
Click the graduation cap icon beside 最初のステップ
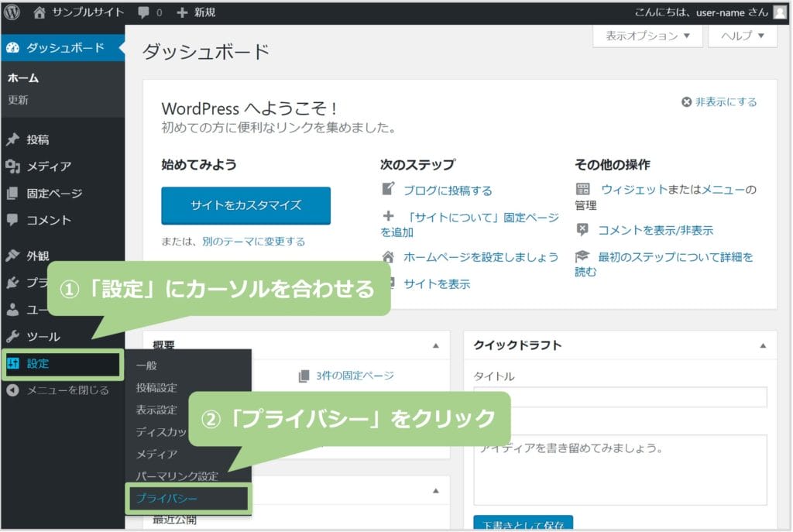pyautogui.click(x=582, y=256)
